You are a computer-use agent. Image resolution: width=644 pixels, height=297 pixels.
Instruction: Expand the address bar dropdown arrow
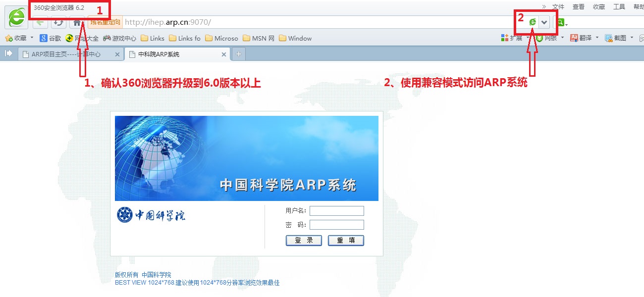tap(544, 22)
